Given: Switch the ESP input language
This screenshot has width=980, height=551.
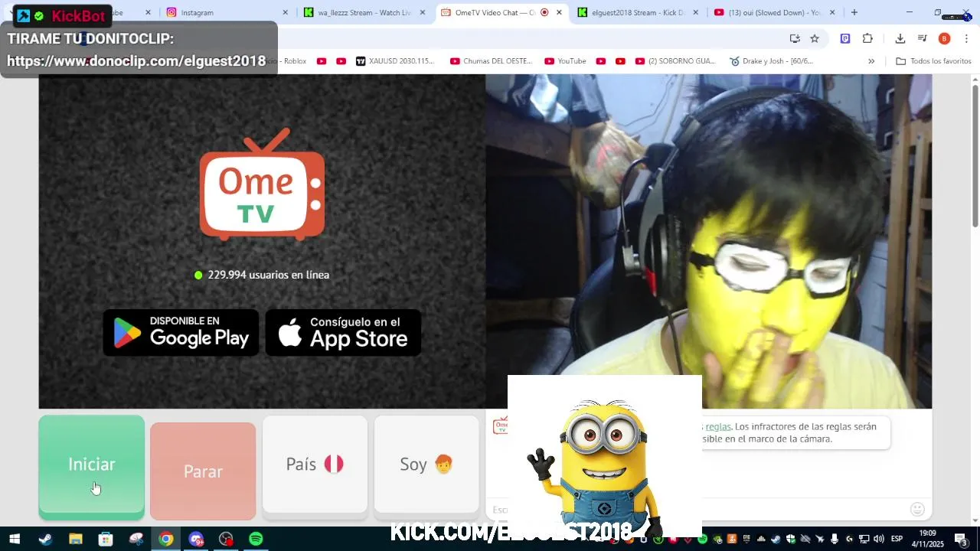Looking at the screenshot, I should (x=897, y=540).
